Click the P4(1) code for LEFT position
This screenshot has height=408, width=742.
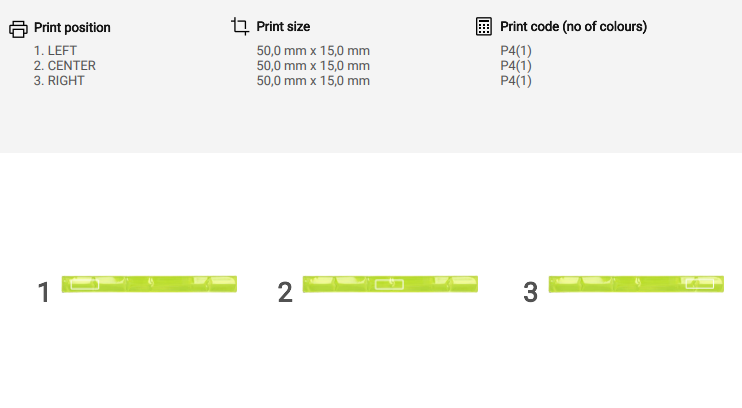click(516, 51)
